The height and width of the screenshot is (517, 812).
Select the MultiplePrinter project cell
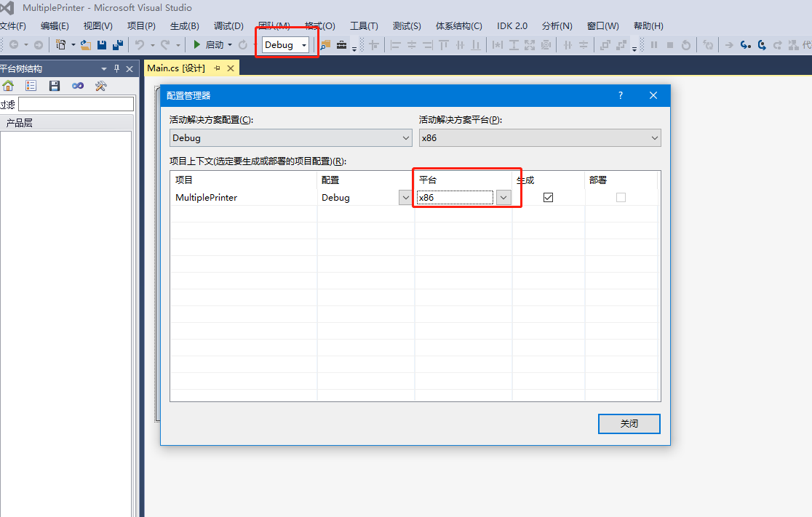pos(244,197)
